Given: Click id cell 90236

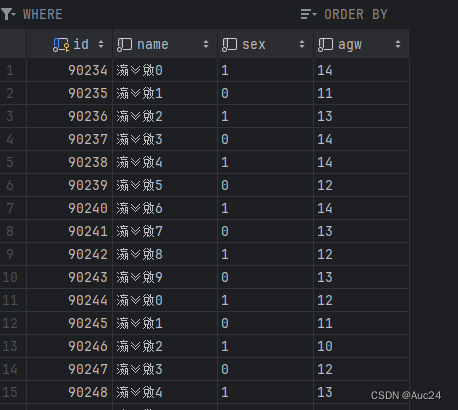Looking at the screenshot, I should pyautogui.click(x=69, y=116).
